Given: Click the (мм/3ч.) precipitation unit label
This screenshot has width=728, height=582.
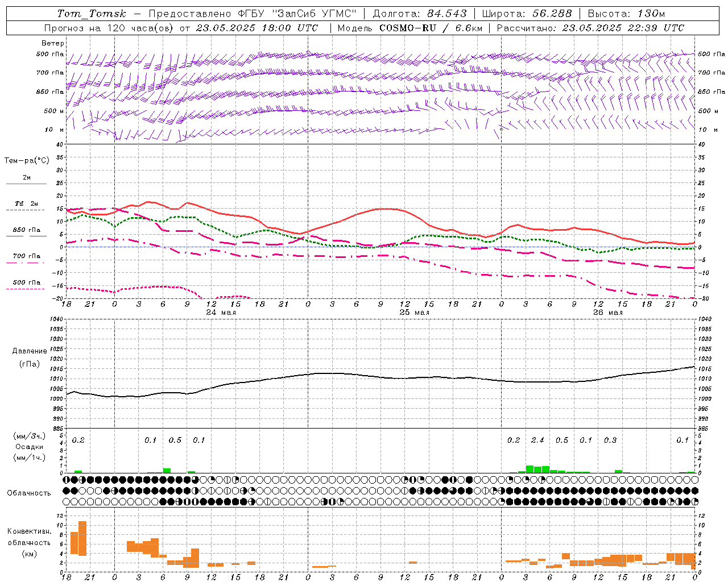Looking at the screenshot, I should pos(30,436).
